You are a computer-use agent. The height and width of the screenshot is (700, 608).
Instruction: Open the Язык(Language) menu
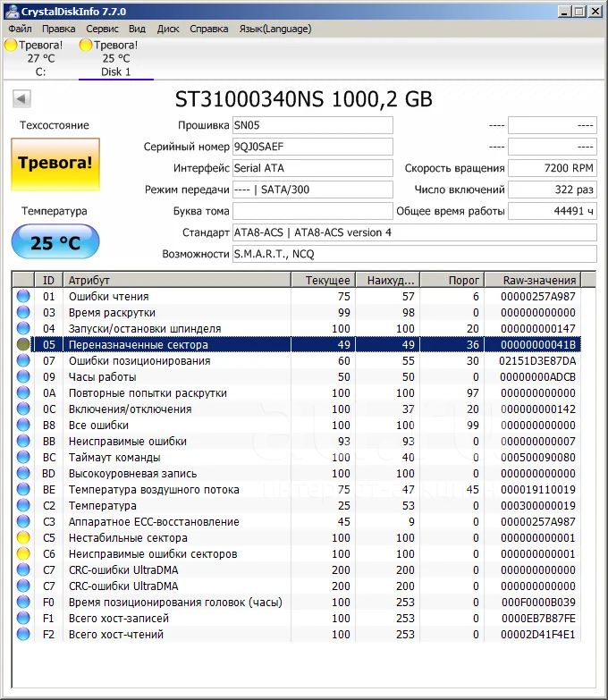pyautogui.click(x=275, y=29)
